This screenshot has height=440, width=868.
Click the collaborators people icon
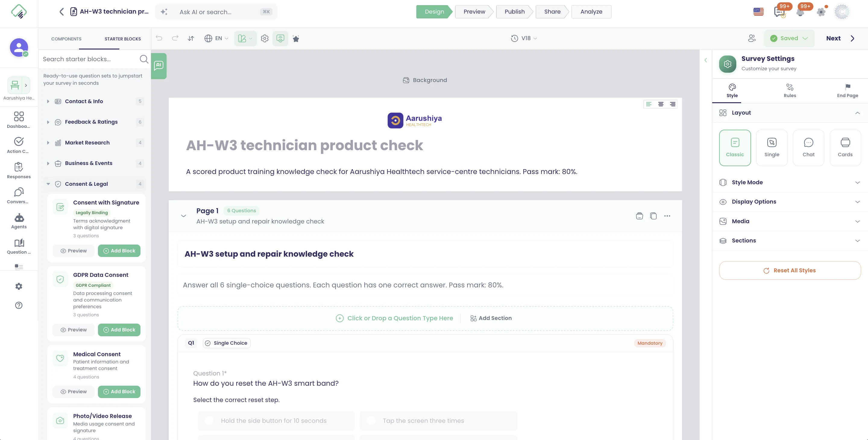click(752, 38)
